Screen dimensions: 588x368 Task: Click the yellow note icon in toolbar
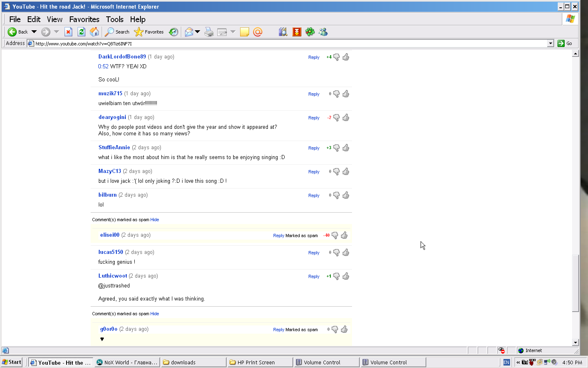click(245, 32)
